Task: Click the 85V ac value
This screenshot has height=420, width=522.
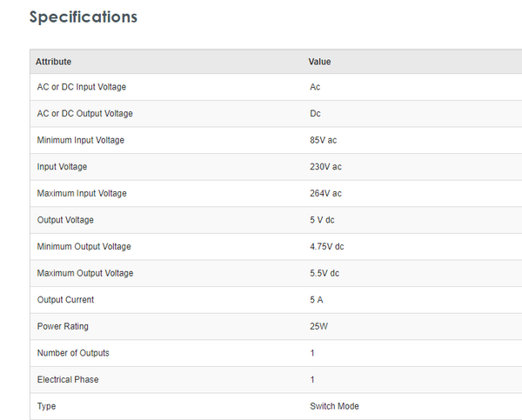Action: coord(323,140)
